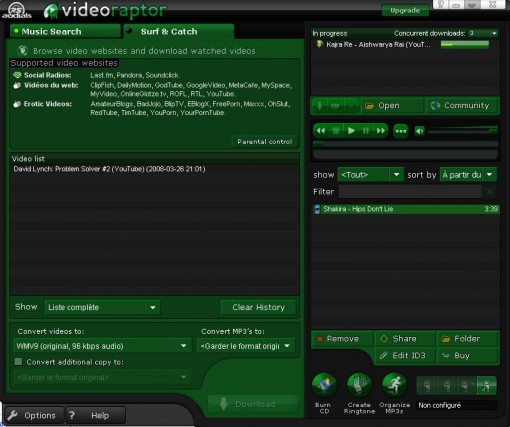The image size is (510, 427).
Task: Pause the current playback
Action: [366, 131]
